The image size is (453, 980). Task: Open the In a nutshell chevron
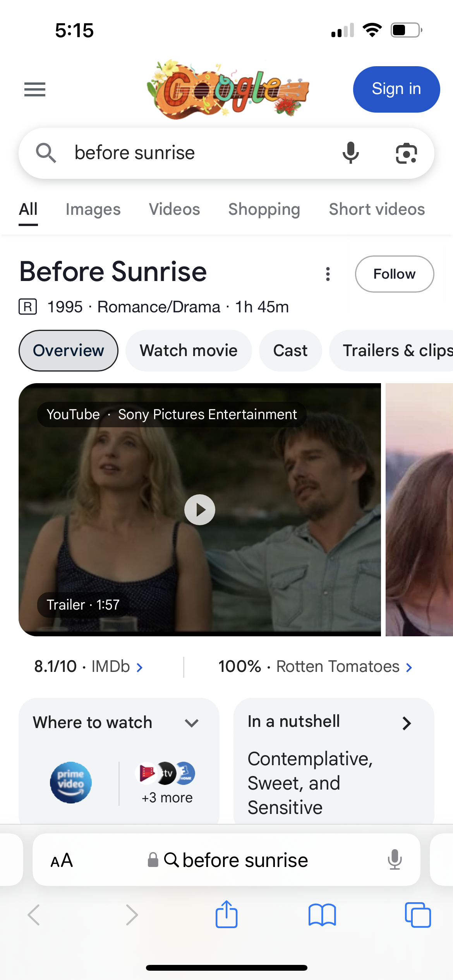click(407, 723)
